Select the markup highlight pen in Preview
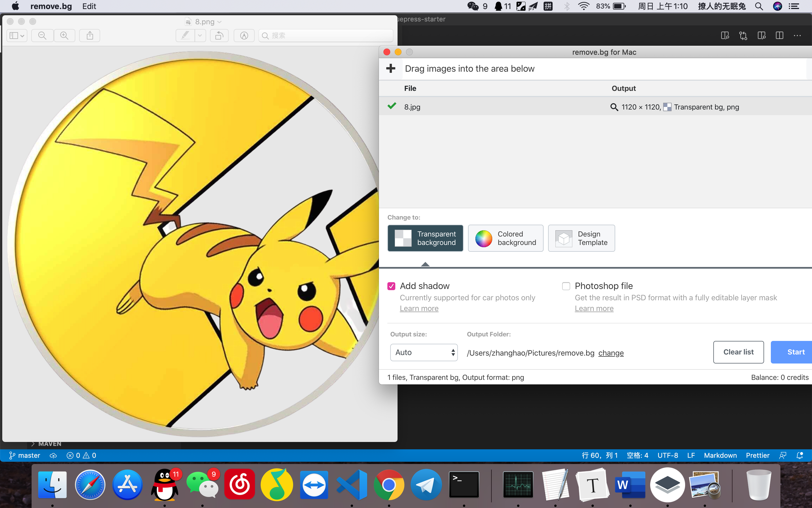The height and width of the screenshot is (508, 812). pyautogui.click(x=185, y=35)
